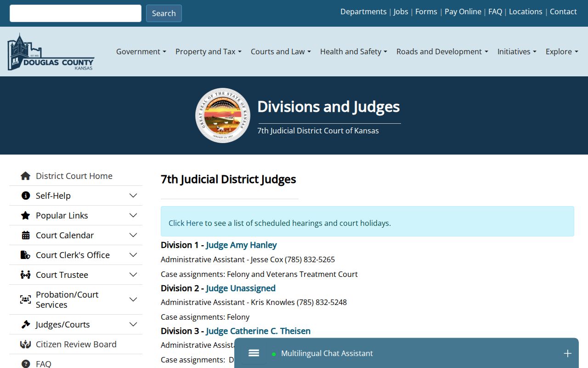Click the Judges/Courts gavel icon

tap(26, 324)
